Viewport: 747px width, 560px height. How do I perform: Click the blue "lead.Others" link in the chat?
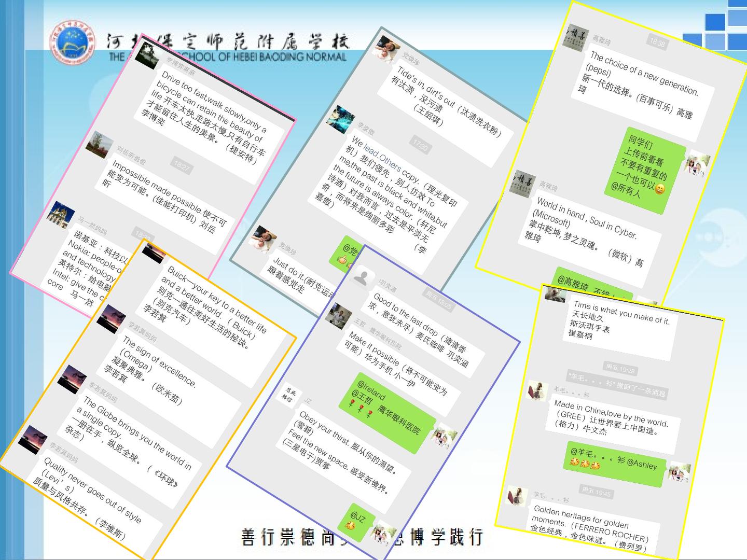click(x=382, y=158)
